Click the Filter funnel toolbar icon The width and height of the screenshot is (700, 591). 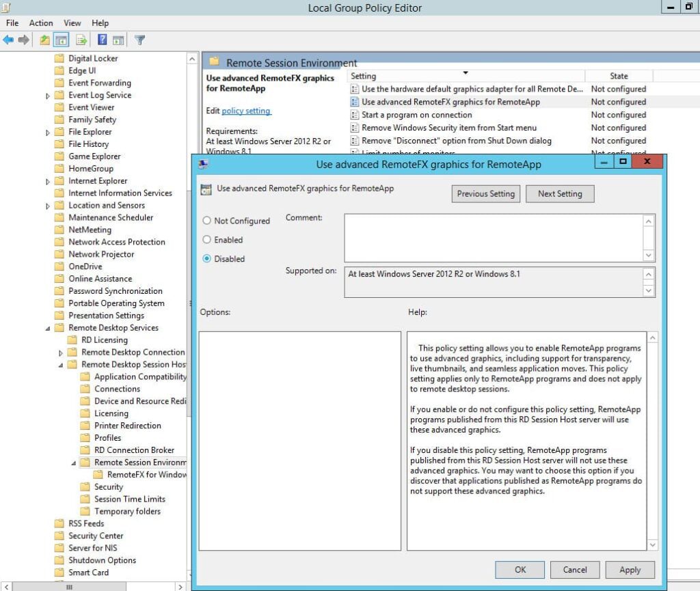tap(139, 40)
